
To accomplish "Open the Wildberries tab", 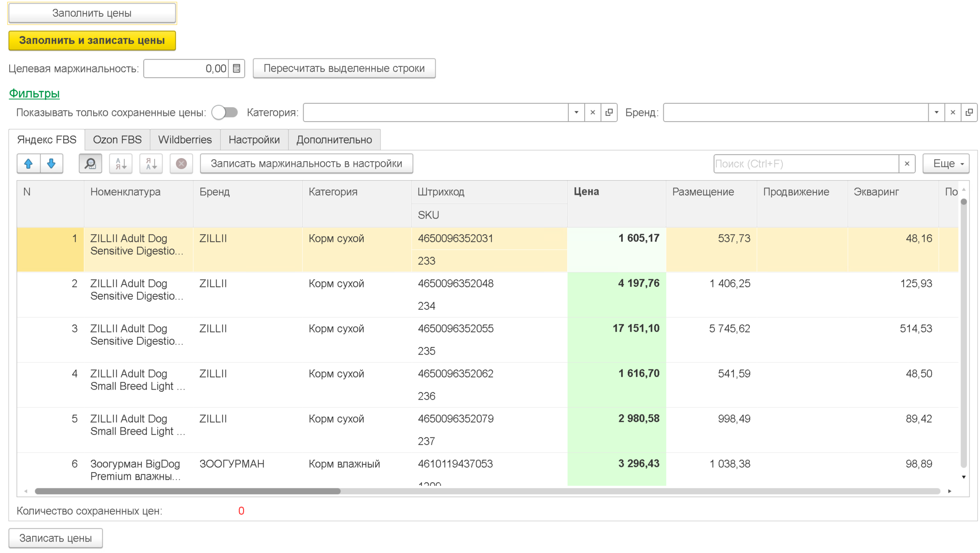I will (x=185, y=140).
